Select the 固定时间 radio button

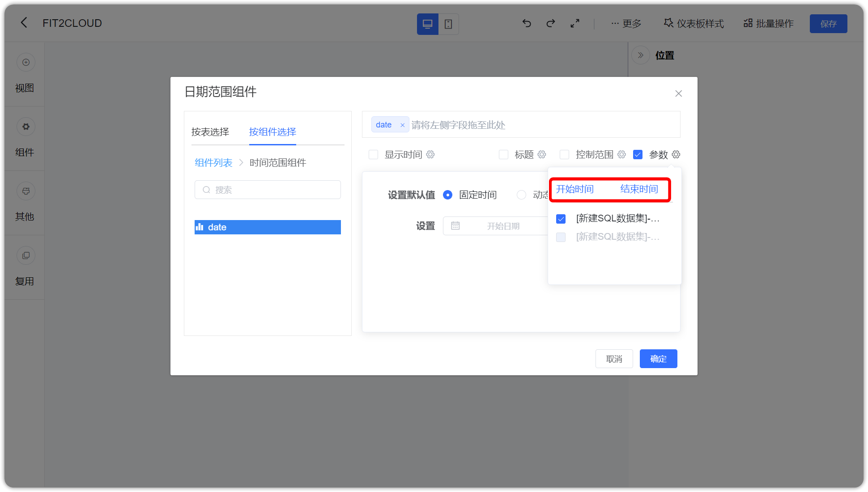click(447, 195)
